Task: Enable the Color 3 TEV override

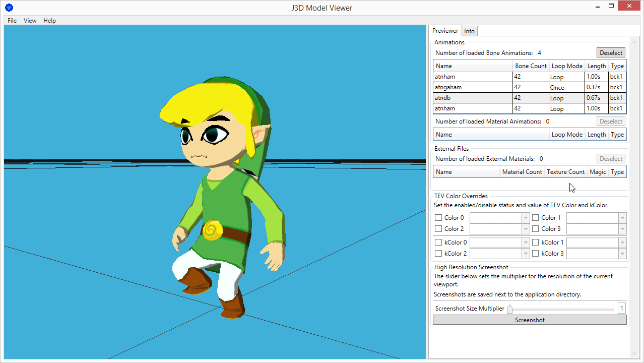Action: pyautogui.click(x=535, y=228)
